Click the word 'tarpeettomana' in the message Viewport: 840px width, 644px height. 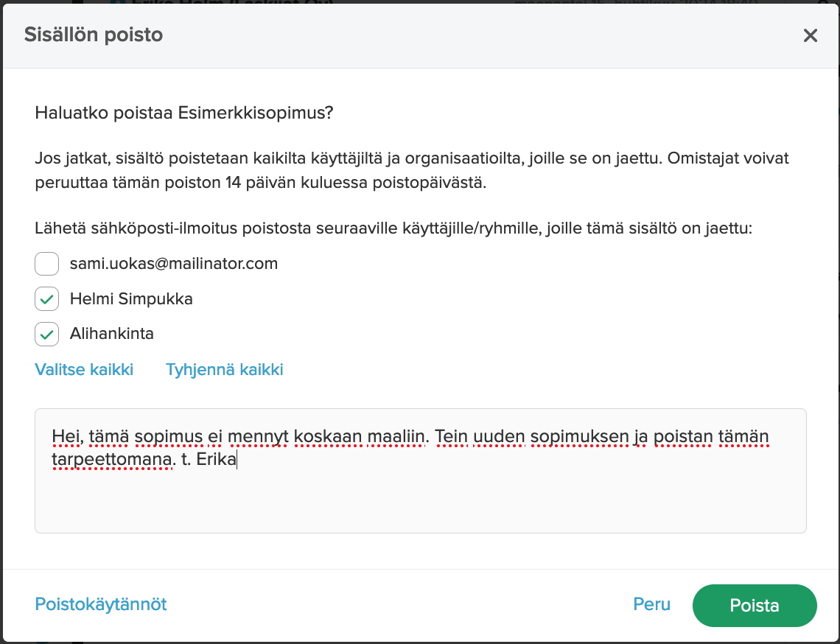(x=113, y=460)
